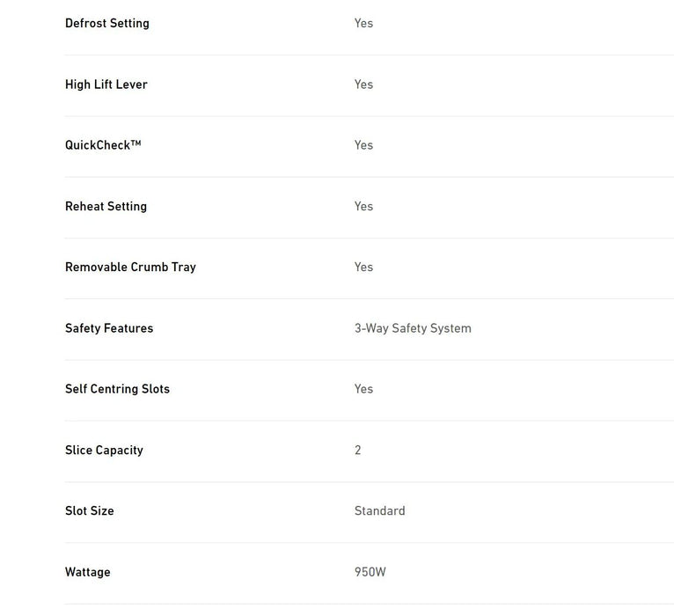This screenshot has width=674, height=616.
Task: Select the Standard slot size value
Action: tap(379, 511)
